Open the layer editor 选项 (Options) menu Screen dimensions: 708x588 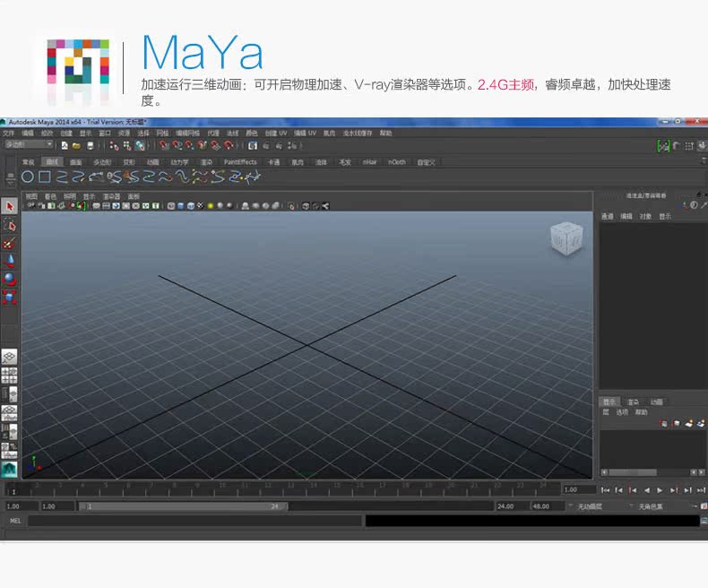coord(622,412)
